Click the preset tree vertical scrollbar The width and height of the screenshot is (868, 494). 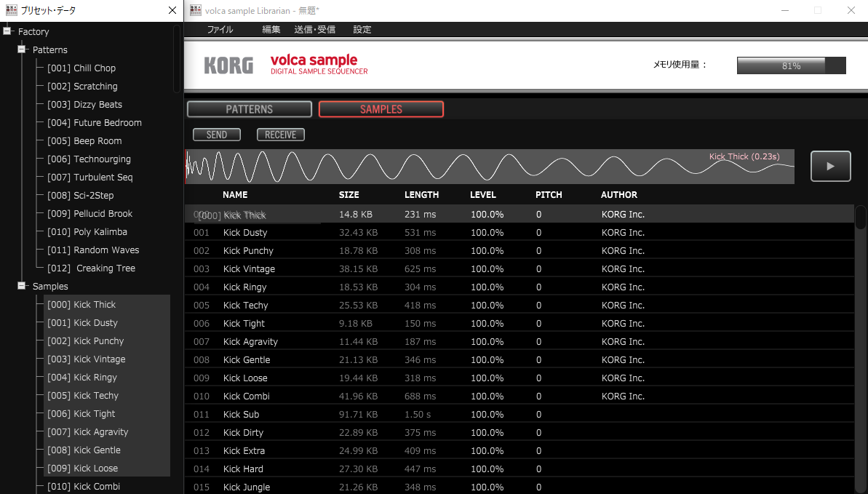(177, 59)
